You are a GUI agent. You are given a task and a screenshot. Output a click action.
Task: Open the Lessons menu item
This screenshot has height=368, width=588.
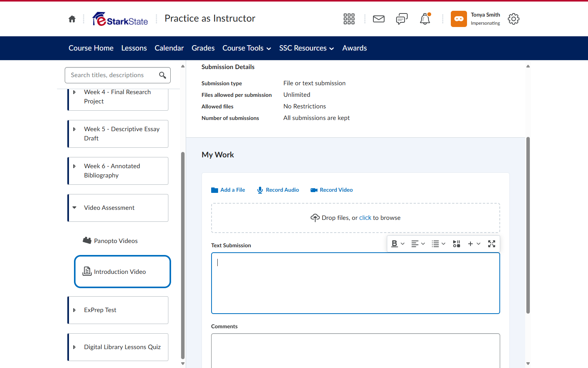(x=134, y=48)
